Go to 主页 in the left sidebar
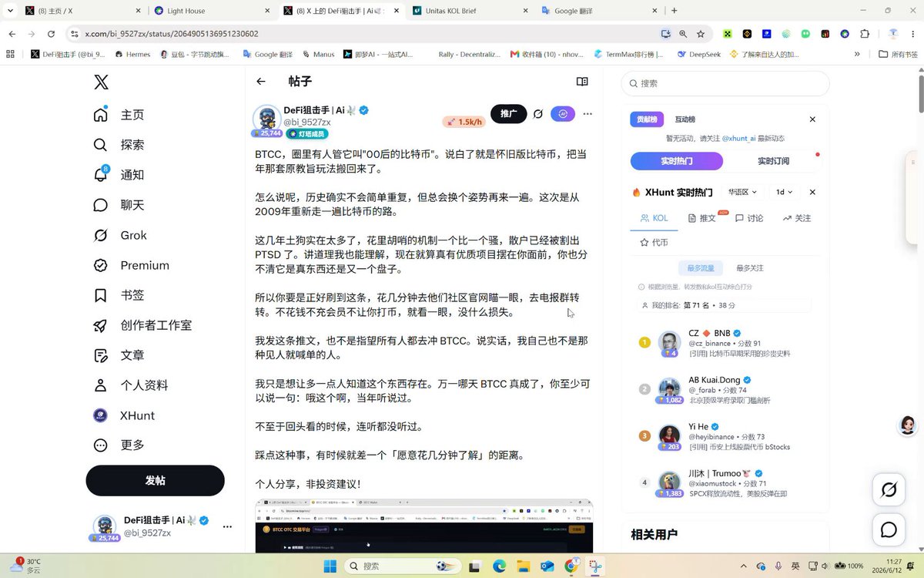 (119, 115)
